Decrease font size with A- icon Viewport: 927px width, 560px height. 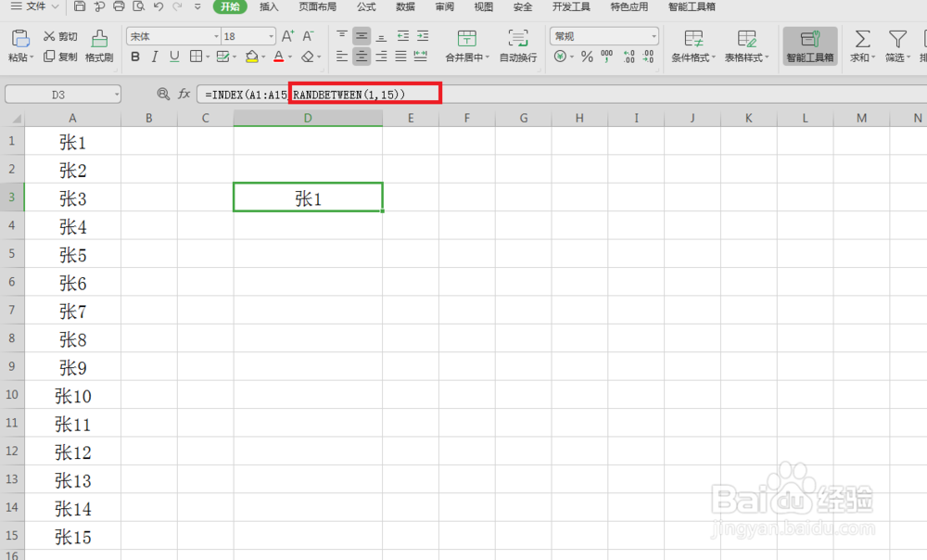click(308, 37)
